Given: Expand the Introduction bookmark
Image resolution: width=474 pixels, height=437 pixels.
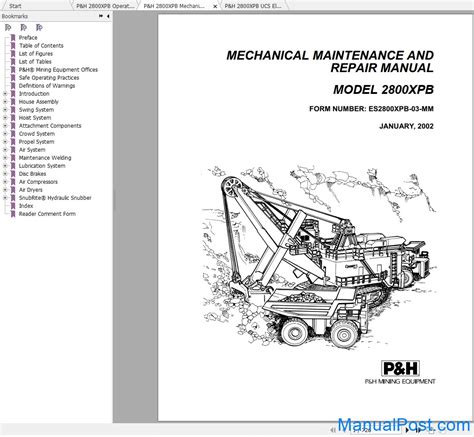Looking at the screenshot, I should tap(5, 94).
